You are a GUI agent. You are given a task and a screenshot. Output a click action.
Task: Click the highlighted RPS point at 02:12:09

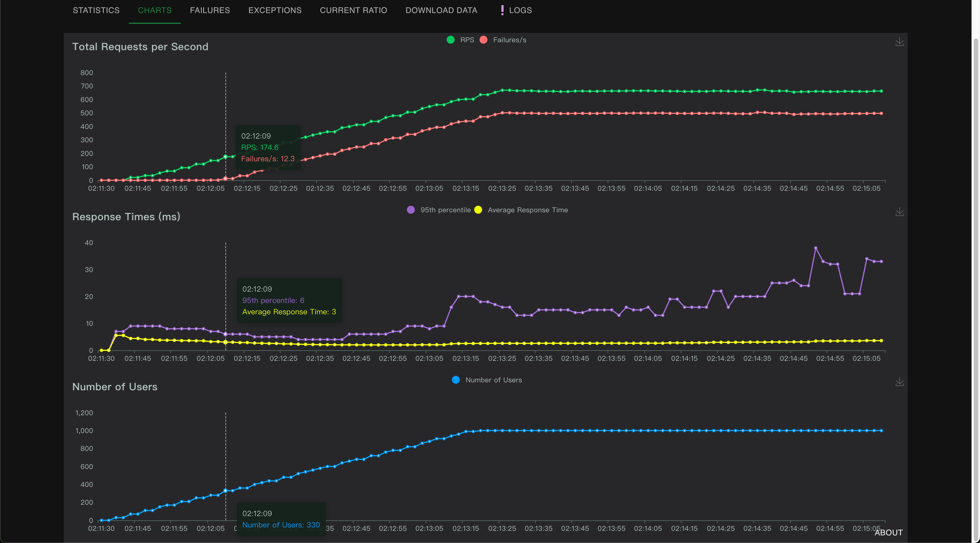(x=225, y=157)
